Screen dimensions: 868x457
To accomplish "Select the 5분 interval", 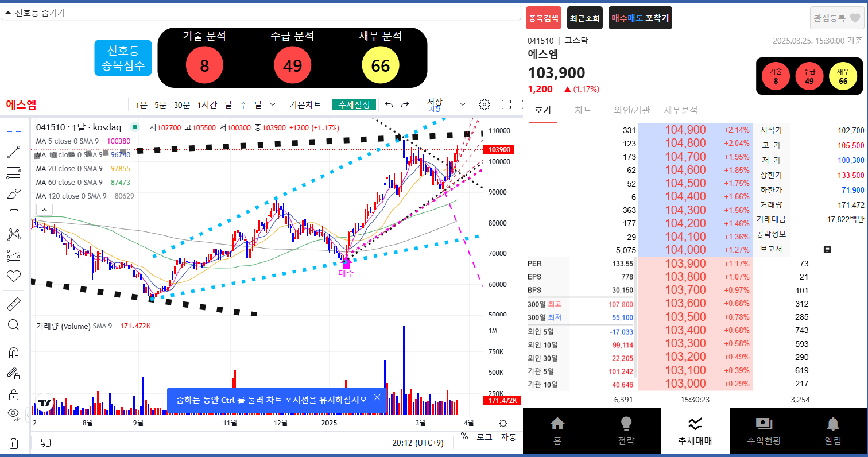I will pyautogui.click(x=160, y=105).
